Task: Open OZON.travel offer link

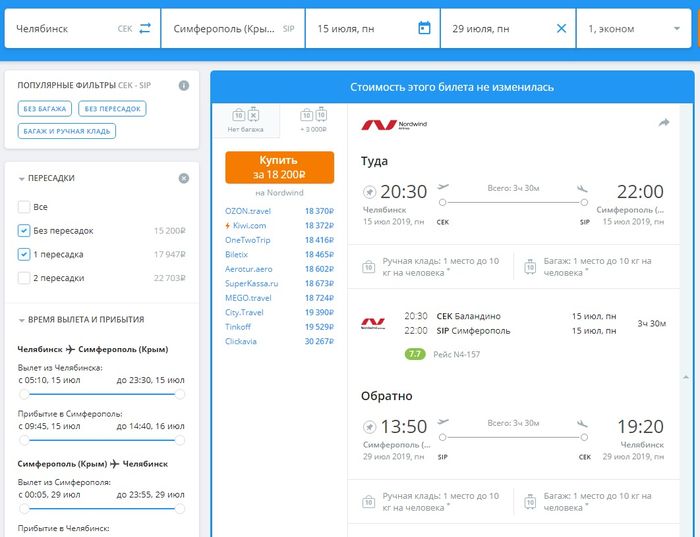Action: [x=248, y=211]
